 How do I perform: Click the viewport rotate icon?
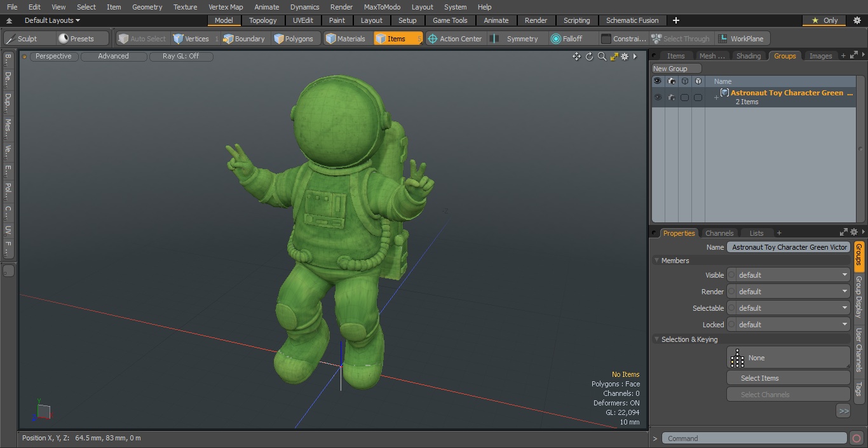(x=589, y=57)
